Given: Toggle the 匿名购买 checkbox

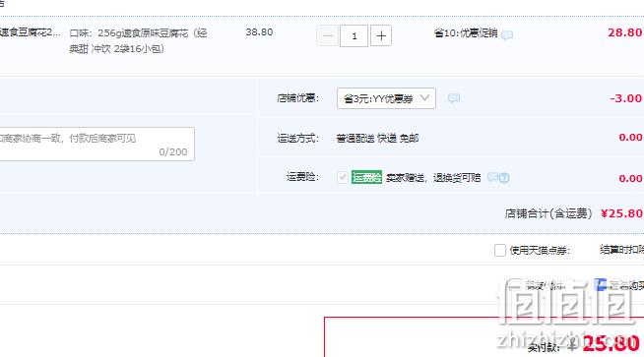Looking at the screenshot, I should point(600,284).
